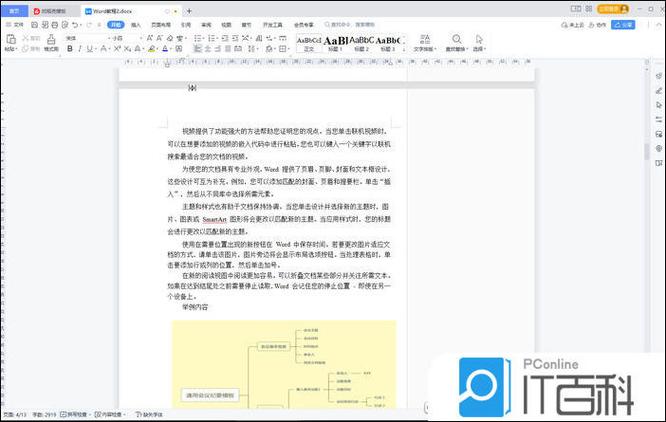Click the Cut scissors icon
This screenshot has height=422, width=666.
pyautogui.click(x=25, y=38)
